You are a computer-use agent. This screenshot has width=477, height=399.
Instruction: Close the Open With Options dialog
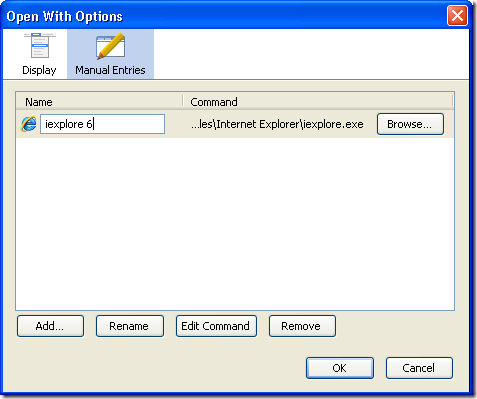(457, 16)
